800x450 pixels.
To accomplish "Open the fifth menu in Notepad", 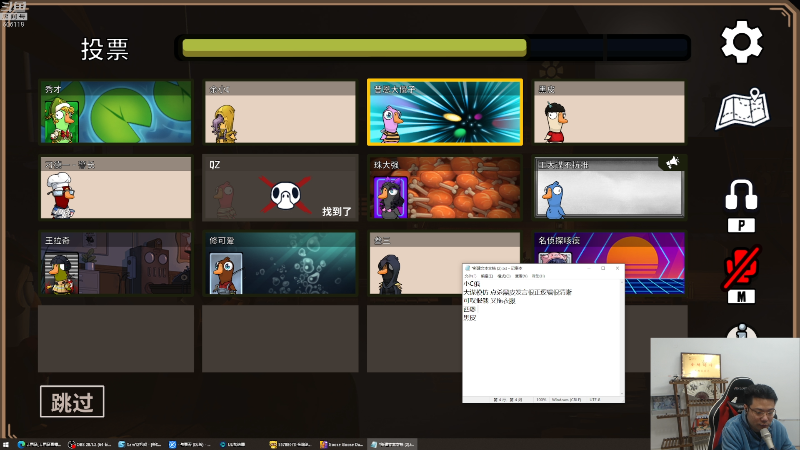I will 538,276.
